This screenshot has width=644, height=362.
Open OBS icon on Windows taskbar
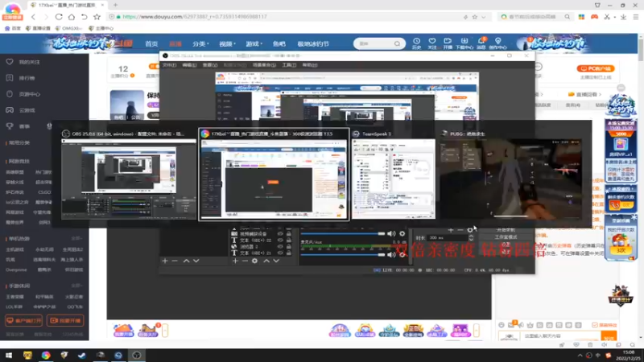[x=137, y=356]
